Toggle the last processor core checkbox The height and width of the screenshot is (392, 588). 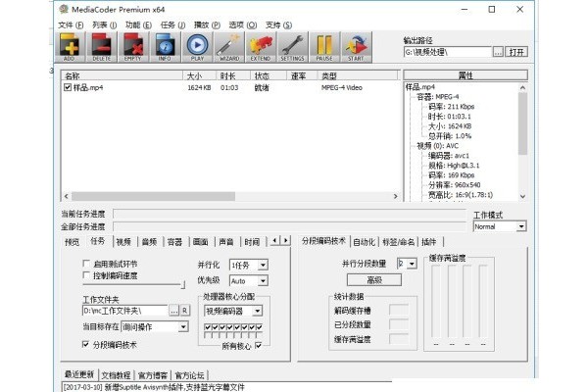click(x=259, y=327)
